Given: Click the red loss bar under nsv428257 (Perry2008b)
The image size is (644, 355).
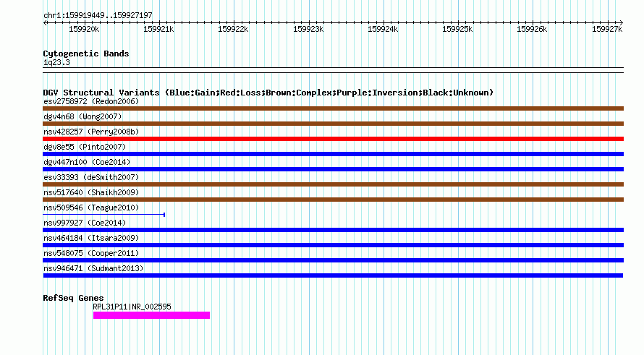Looking at the screenshot, I should click(333, 139).
